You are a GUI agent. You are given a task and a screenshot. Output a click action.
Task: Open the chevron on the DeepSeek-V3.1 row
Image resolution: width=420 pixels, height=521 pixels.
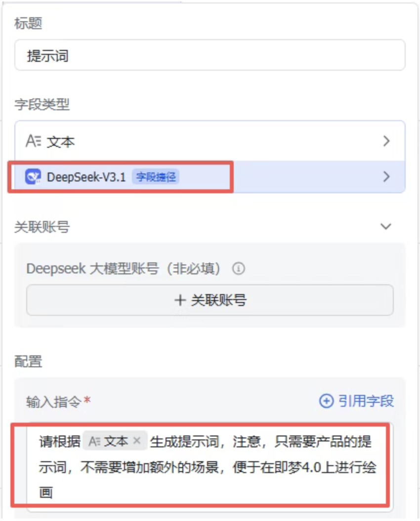[386, 177]
